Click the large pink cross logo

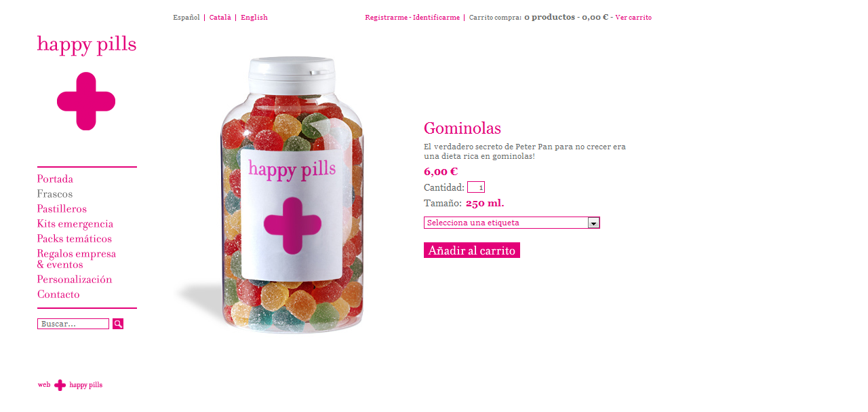[x=86, y=101]
